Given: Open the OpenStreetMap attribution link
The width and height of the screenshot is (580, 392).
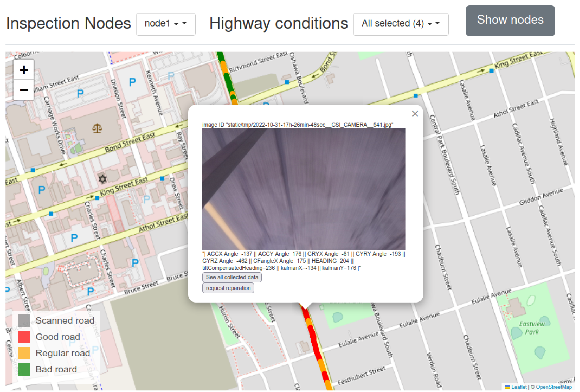Looking at the screenshot, I should [x=554, y=387].
